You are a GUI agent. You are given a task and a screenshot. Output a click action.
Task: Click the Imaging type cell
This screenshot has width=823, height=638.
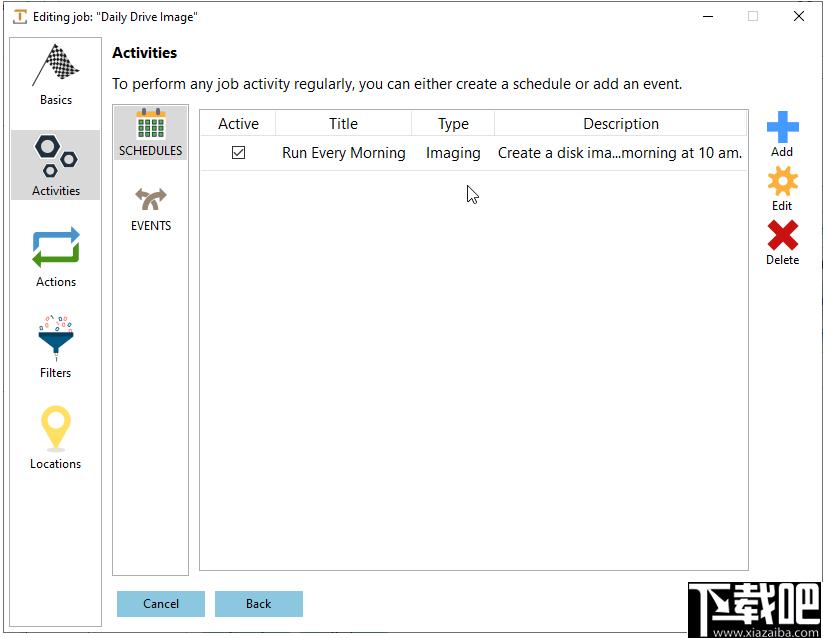[453, 153]
